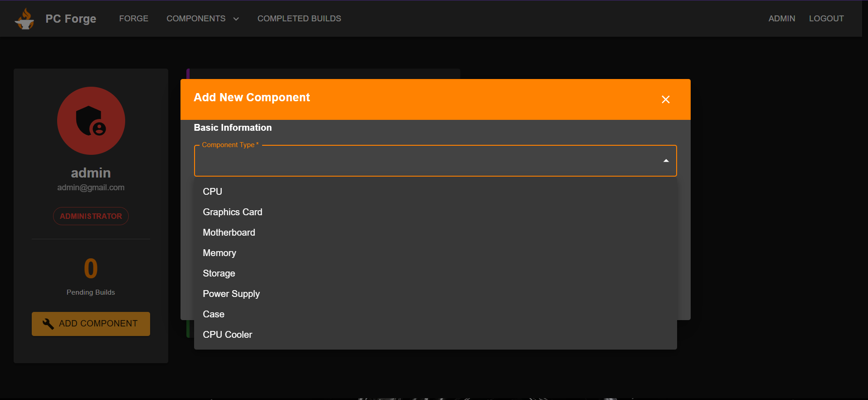Select the Memory option
868x400 pixels.
pos(219,253)
